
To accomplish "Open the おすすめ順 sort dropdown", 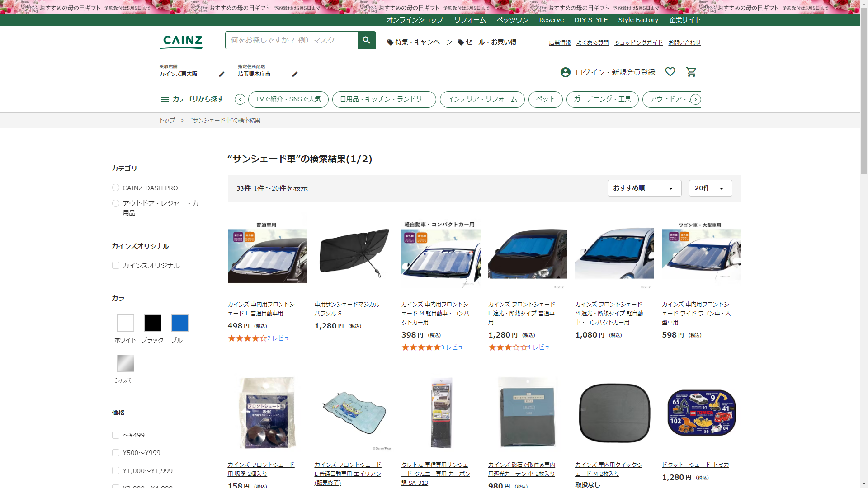I will tap(644, 188).
